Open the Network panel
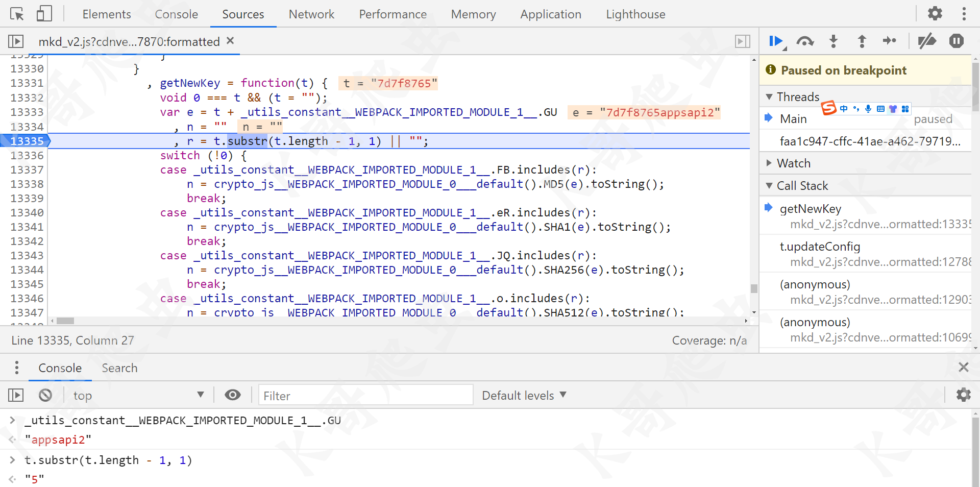This screenshot has height=487, width=980. [x=311, y=14]
